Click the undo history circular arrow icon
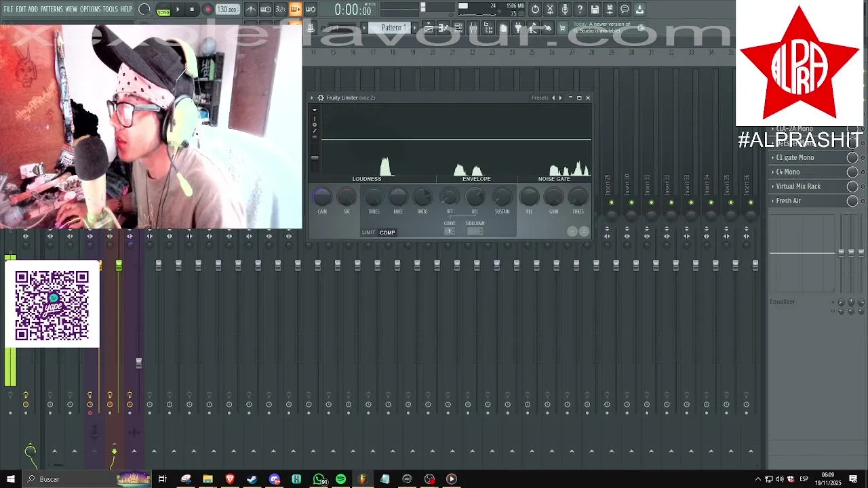This screenshot has height=488, width=868. (535, 9)
